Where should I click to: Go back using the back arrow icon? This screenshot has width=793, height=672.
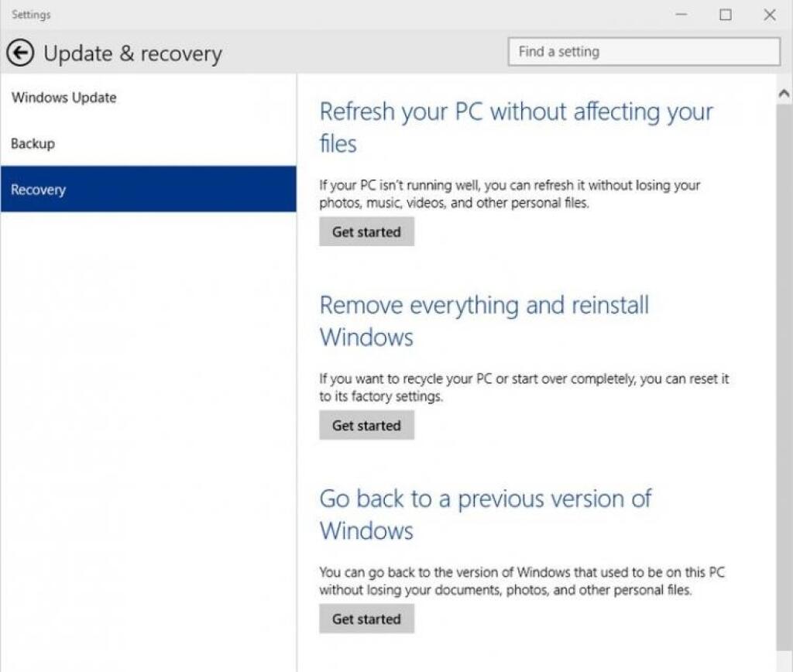click(x=20, y=53)
